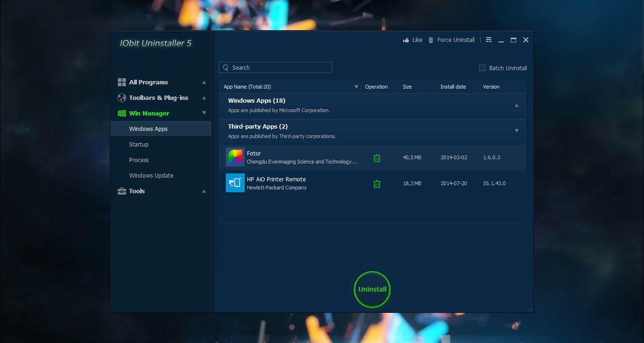Screen dimensions: 644x343
Task: Click the Windows Apps (18) group header text
Action: coord(256,100)
